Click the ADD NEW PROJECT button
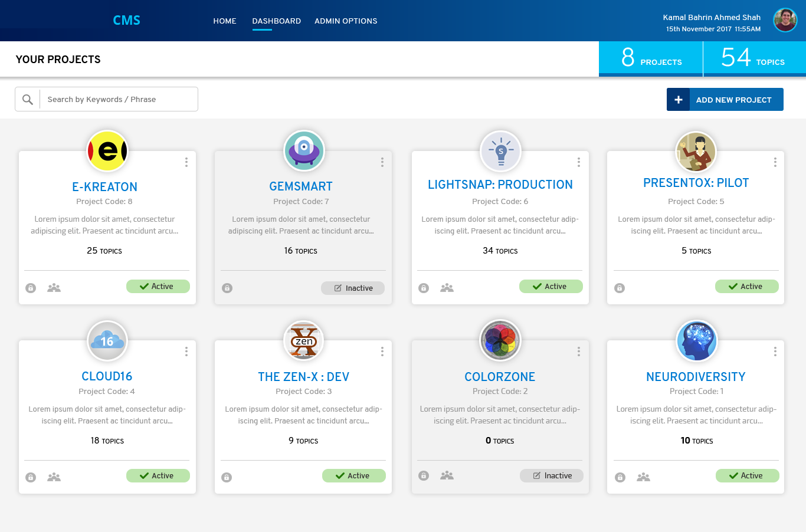806x532 pixels. click(x=725, y=100)
